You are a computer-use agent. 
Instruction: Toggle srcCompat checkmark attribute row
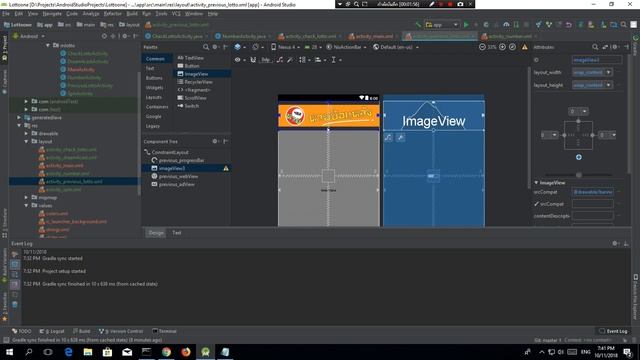pos(536,204)
